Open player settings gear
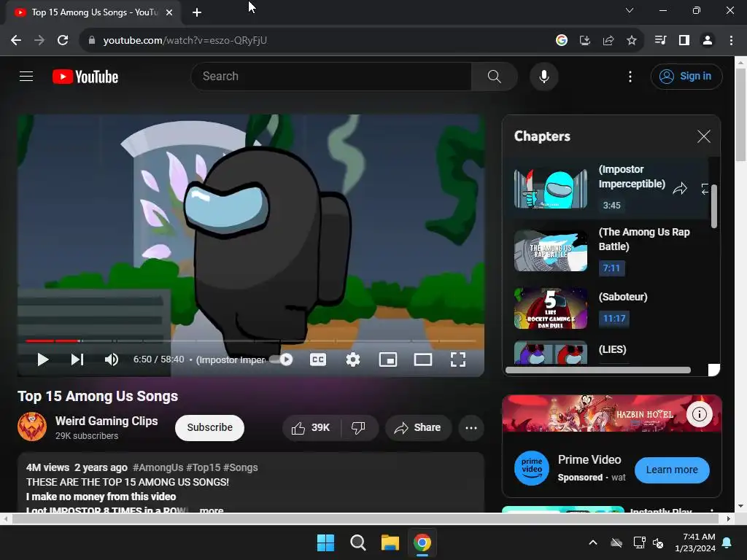The height and width of the screenshot is (560, 747). click(353, 359)
